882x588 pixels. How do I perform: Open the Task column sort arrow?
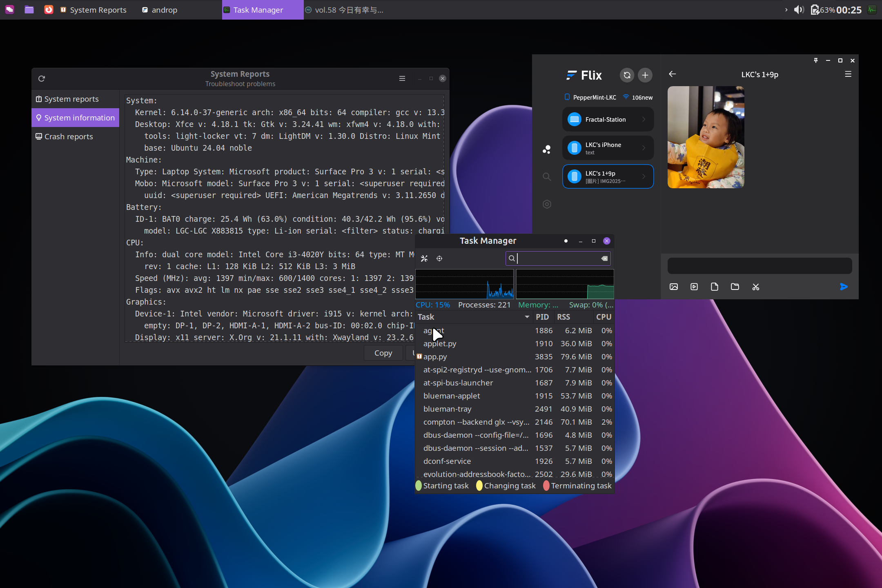coord(527,317)
